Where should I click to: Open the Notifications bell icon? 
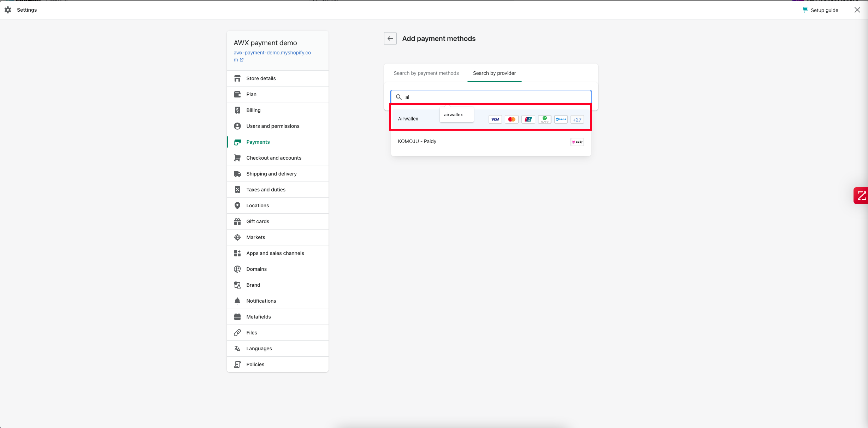pyautogui.click(x=237, y=301)
